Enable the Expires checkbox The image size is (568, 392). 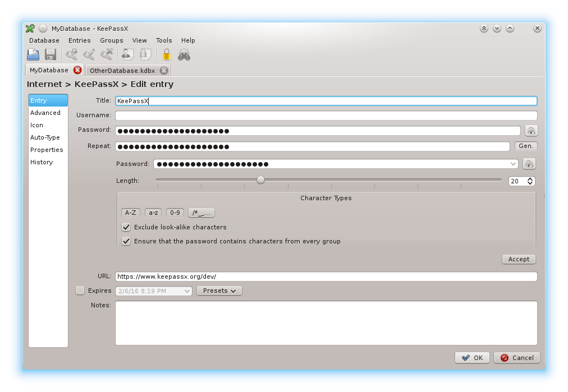(x=80, y=290)
